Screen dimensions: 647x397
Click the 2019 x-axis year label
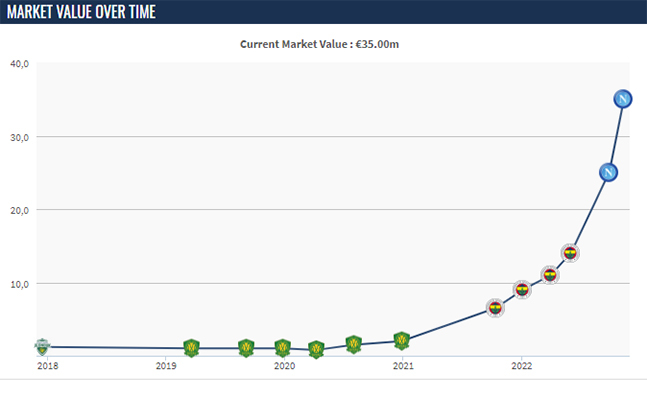(x=166, y=366)
